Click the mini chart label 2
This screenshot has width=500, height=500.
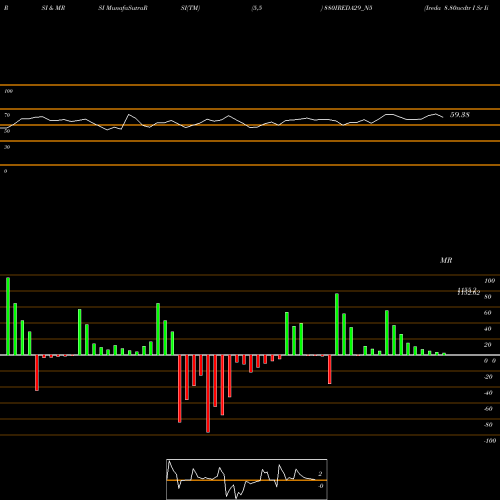point(320,474)
